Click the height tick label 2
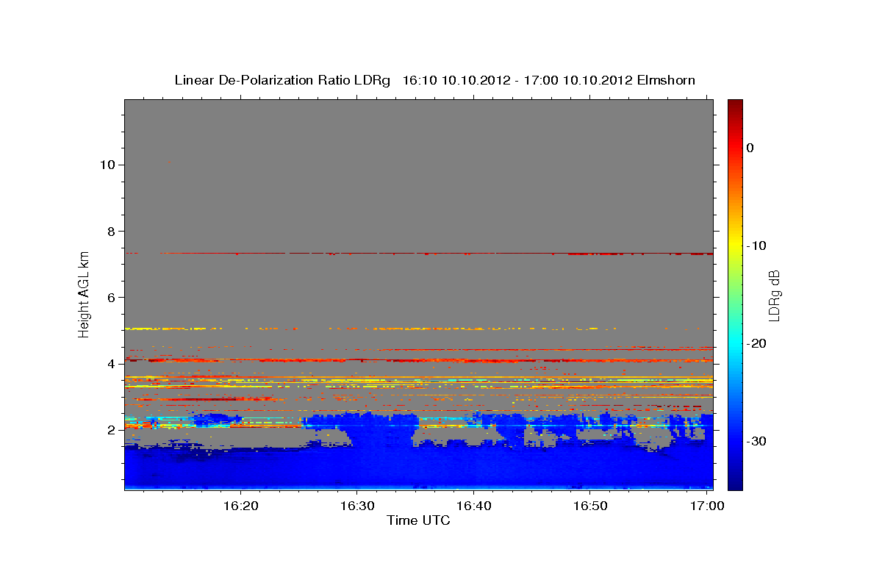This screenshot has width=882, height=588. pyautogui.click(x=110, y=430)
